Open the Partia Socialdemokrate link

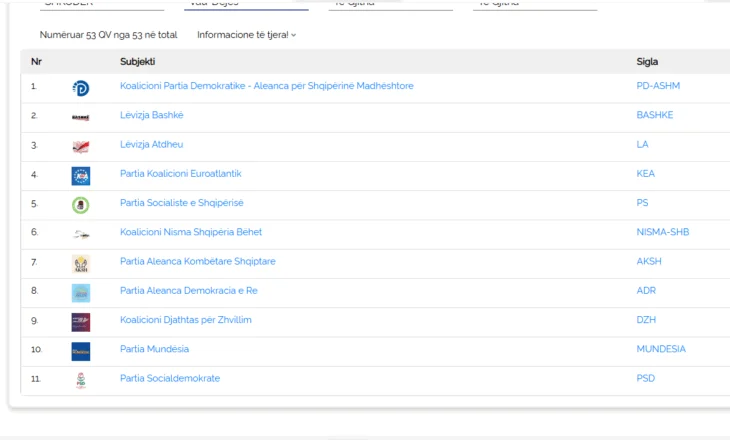pos(170,378)
